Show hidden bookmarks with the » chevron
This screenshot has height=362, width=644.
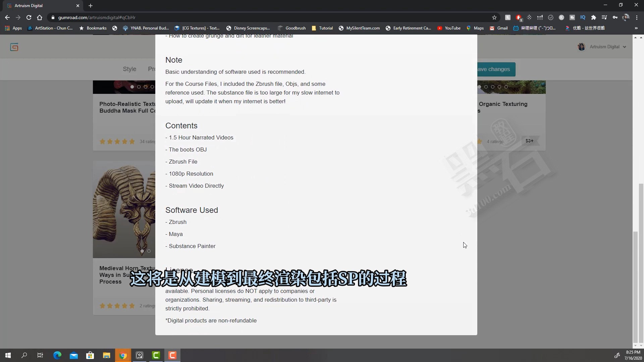pyautogui.click(x=636, y=28)
